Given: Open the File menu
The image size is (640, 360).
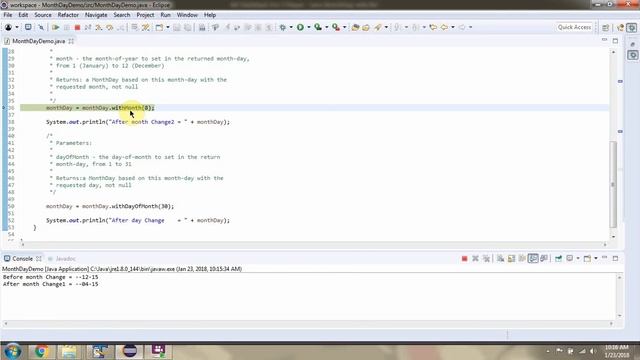Looking at the screenshot, I should (8, 15).
